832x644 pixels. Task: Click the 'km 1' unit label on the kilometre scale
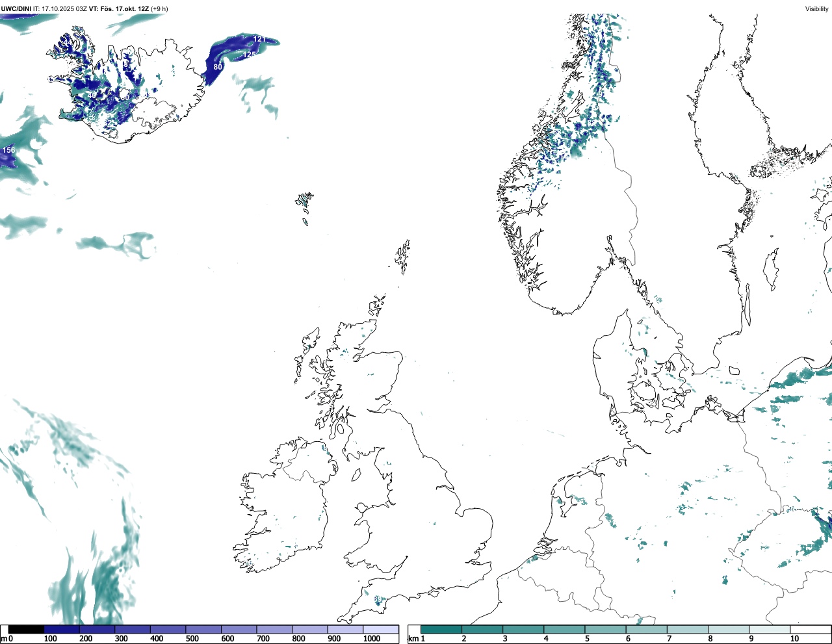417,639
